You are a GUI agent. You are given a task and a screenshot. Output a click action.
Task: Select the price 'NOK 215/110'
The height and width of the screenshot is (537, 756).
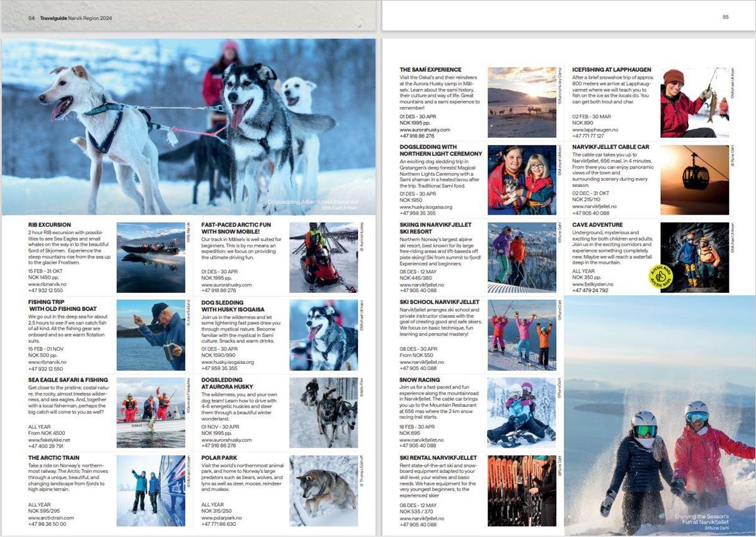586,200
